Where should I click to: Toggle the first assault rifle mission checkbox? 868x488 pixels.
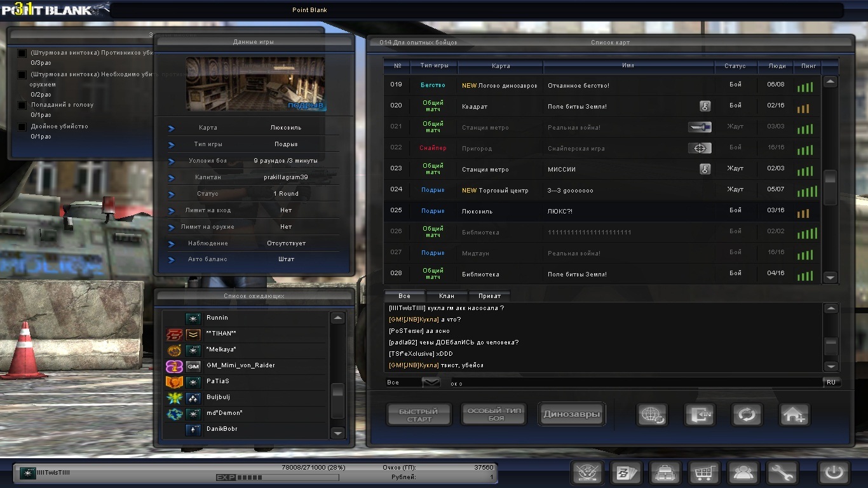22,53
